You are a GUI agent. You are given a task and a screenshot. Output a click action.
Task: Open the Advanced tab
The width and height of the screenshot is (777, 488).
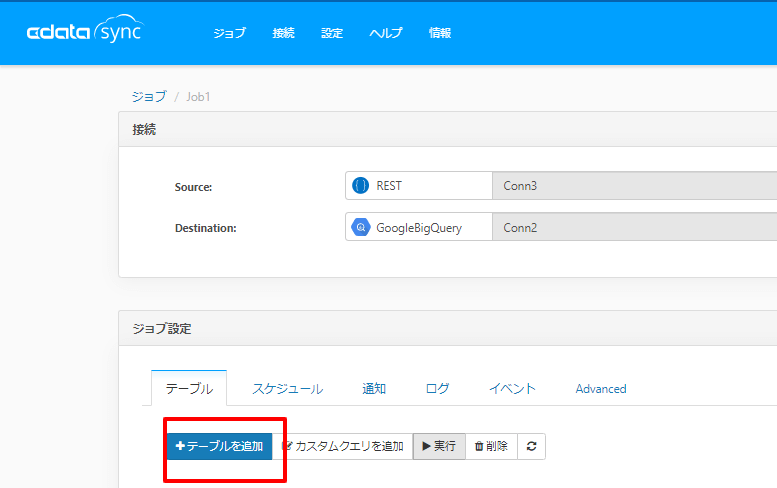pos(601,389)
